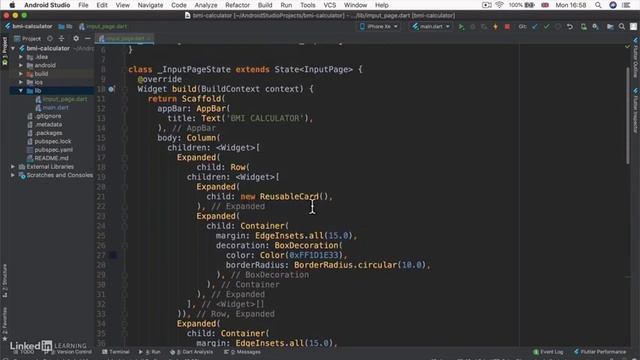Open the Dart Analysis tool window
Viewport: 640px width, 360px height.
191,352
